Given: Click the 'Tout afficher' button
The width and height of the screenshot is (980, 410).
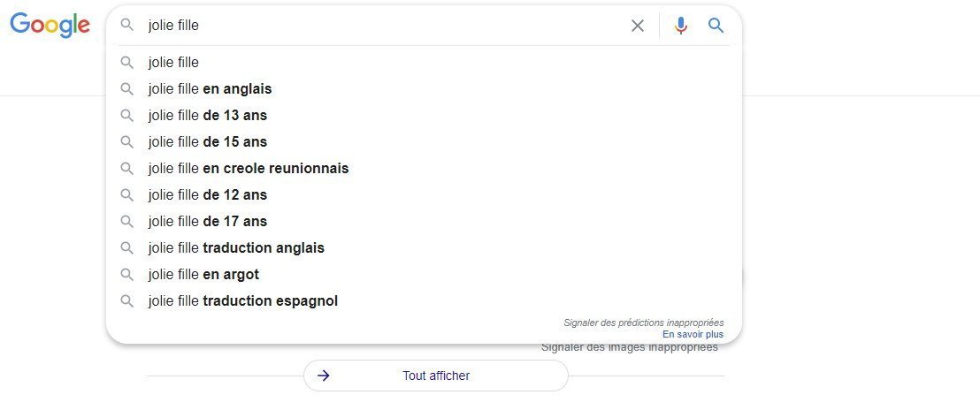Looking at the screenshot, I should click(x=436, y=376).
